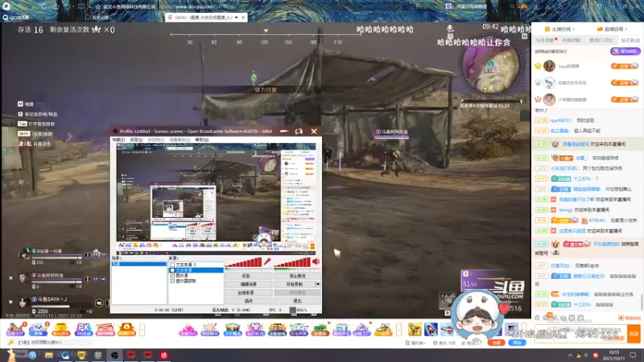Viewport: 644px width, 362px height.
Task: Click the game compass bar at 120
Action: pyautogui.click(x=264, y=43)
